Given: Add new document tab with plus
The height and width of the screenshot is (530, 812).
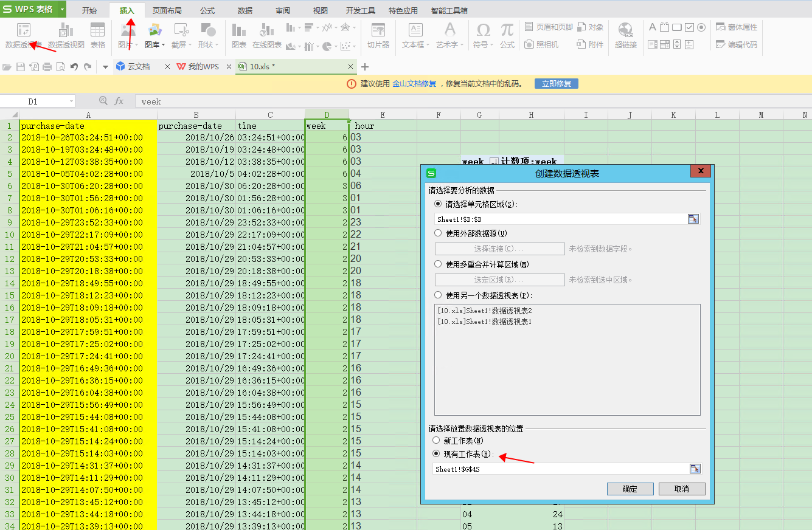Looking at the screenshot, I should (x=365, y=66).
